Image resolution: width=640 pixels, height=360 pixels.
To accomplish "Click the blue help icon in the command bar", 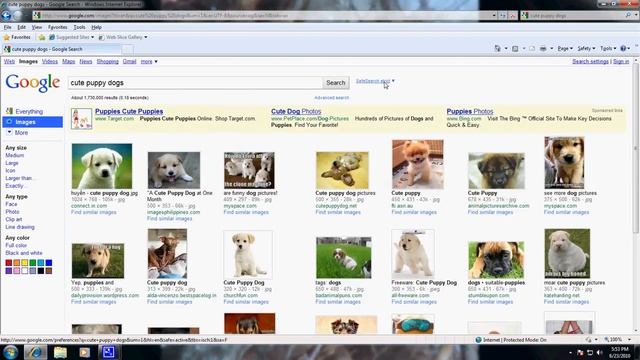I will (x=623, y=48).
